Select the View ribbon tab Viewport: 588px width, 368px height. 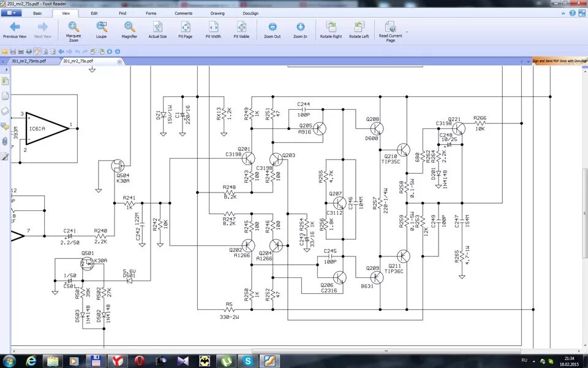coord(66,13)
